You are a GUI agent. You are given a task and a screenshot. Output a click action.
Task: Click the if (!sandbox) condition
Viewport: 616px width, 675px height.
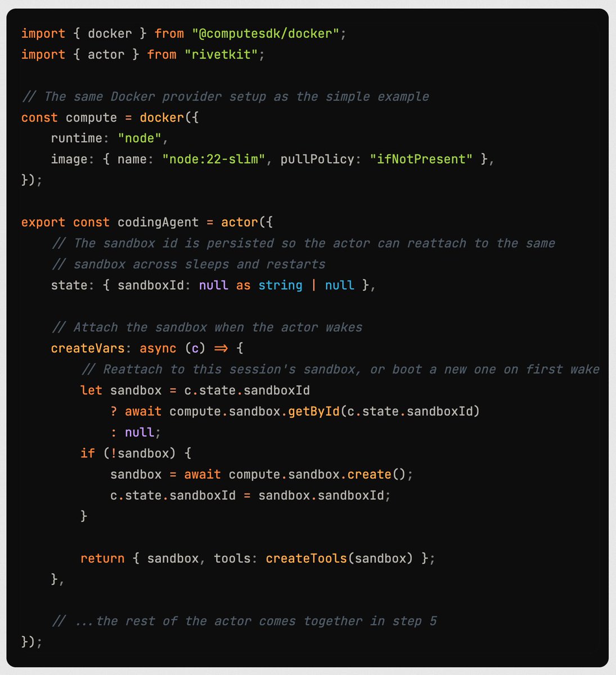coord(136,453)
